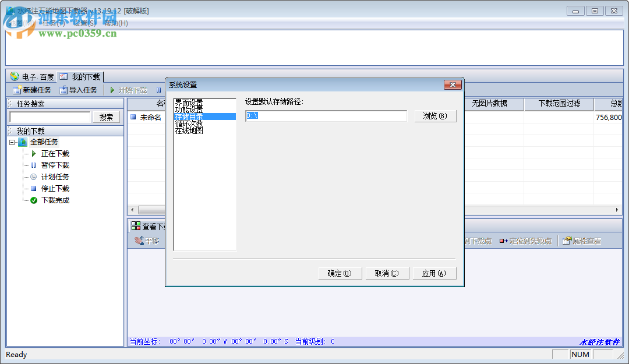Select the 正在下载 status item
This screenshot has height=364, width=629.
pyautogui.click(x=55, y=153)
